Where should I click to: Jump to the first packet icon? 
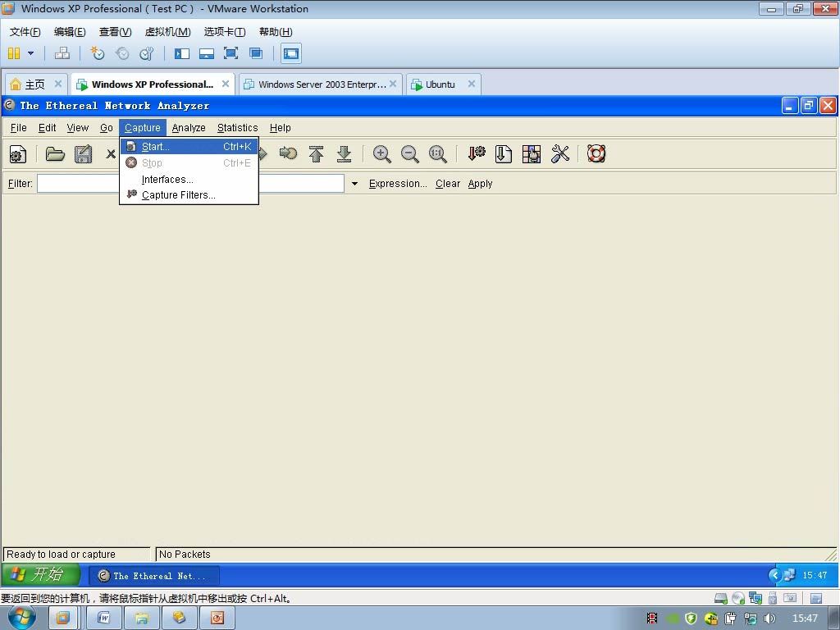tap(316, 154)
